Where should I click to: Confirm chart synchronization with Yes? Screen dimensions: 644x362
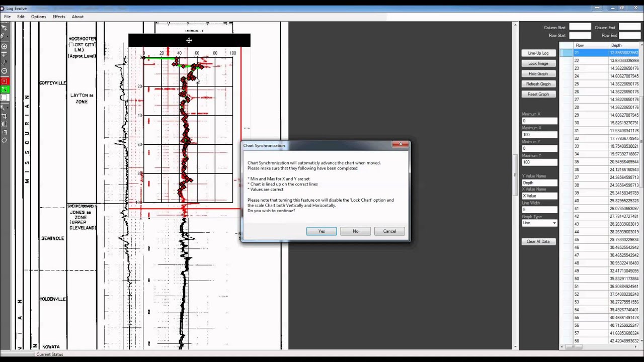pos(321,231)
